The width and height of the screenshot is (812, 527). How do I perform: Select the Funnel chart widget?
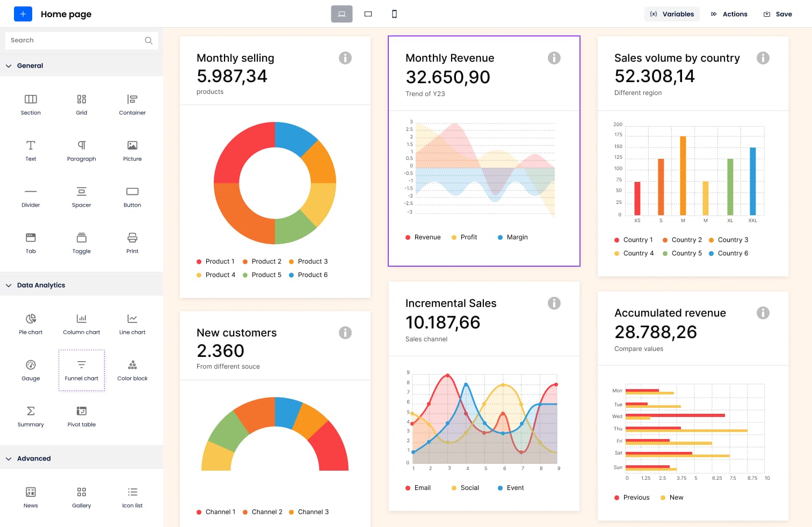click(x=81, y=369)
